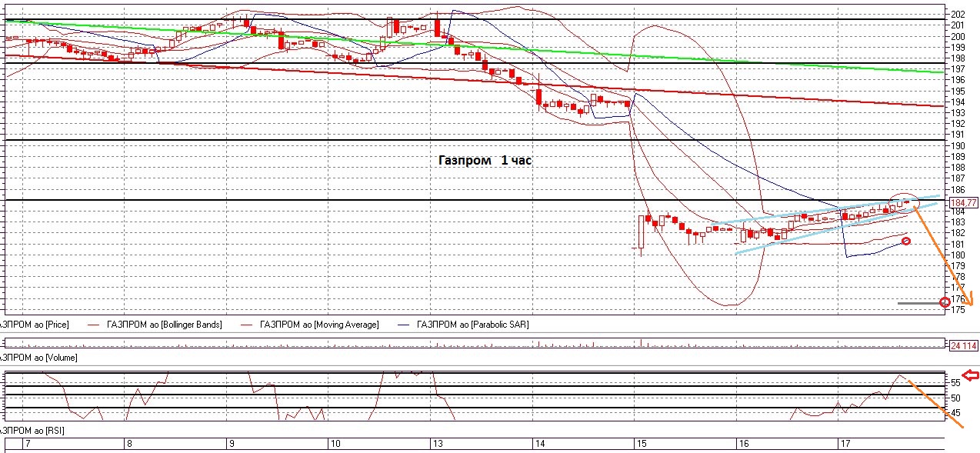Select date label 15 on the time axis

(x=641, y=445)
